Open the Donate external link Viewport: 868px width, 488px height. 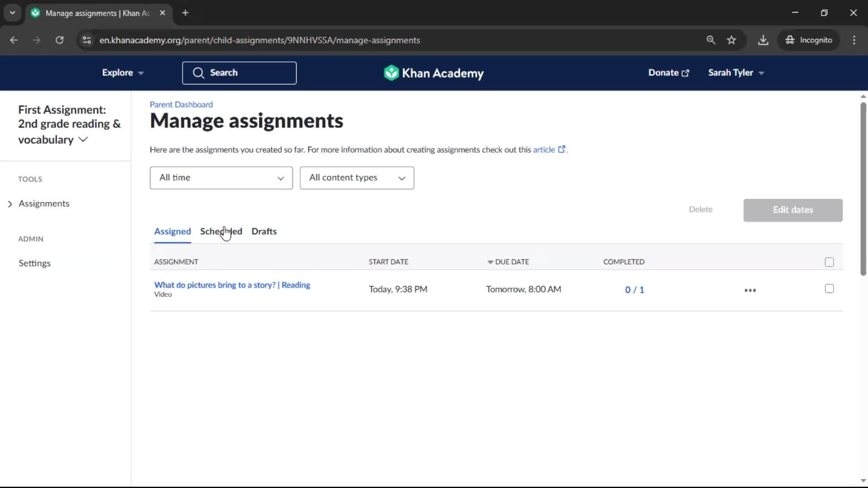point(669,73)
